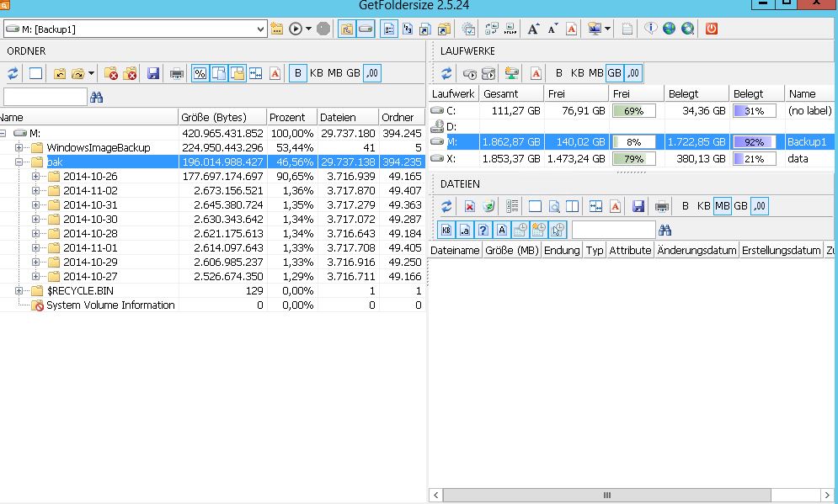
Task: Click the 92% used bar of drive M:
Action: point(754,142)
